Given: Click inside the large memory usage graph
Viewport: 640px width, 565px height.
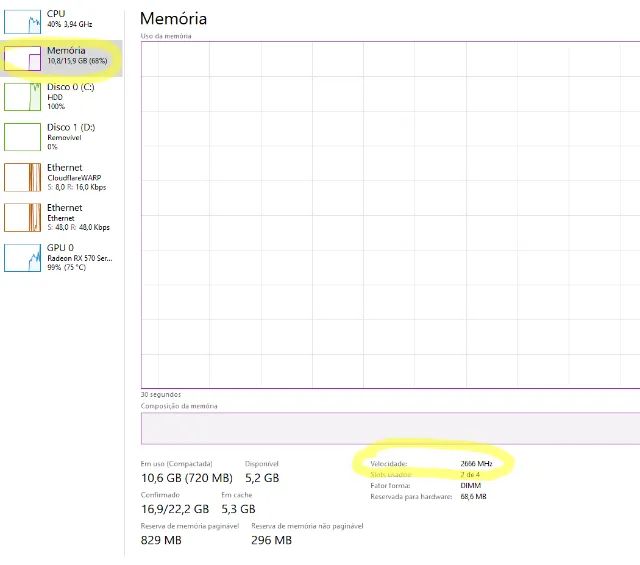Looking at the screenshot, I should click(390, 213).
